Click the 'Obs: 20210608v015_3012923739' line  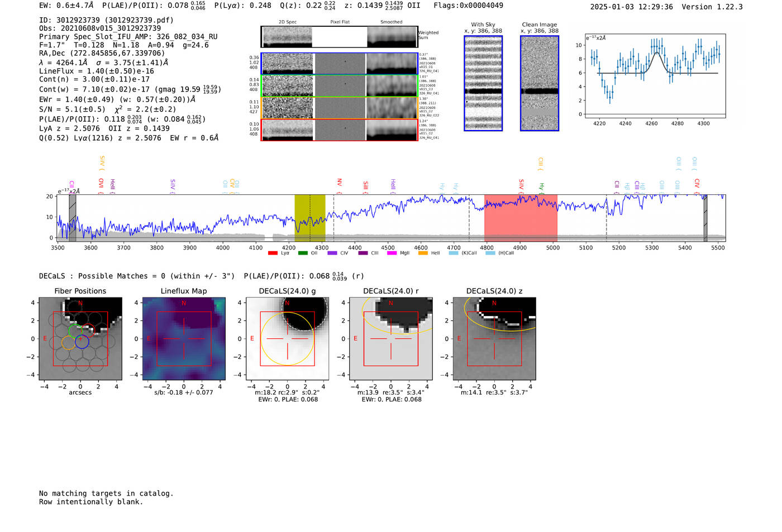point(100,28)
